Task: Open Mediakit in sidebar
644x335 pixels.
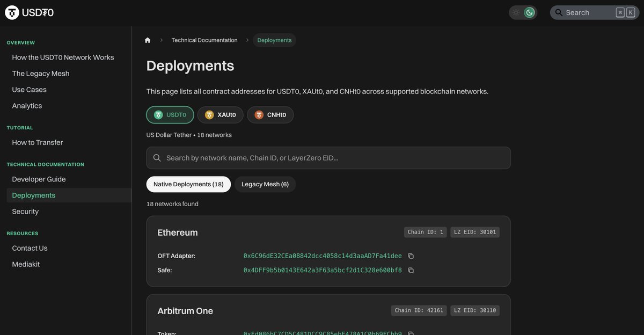Action: tap(26, 264)
